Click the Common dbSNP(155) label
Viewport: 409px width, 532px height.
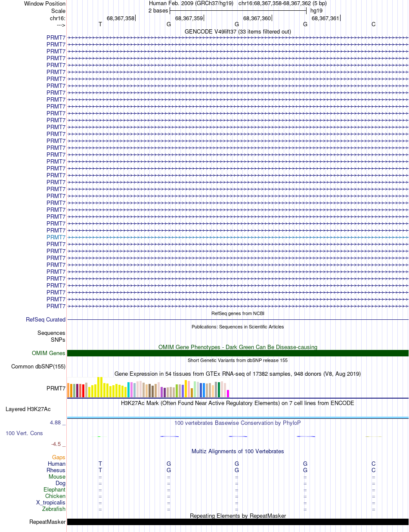38,367
